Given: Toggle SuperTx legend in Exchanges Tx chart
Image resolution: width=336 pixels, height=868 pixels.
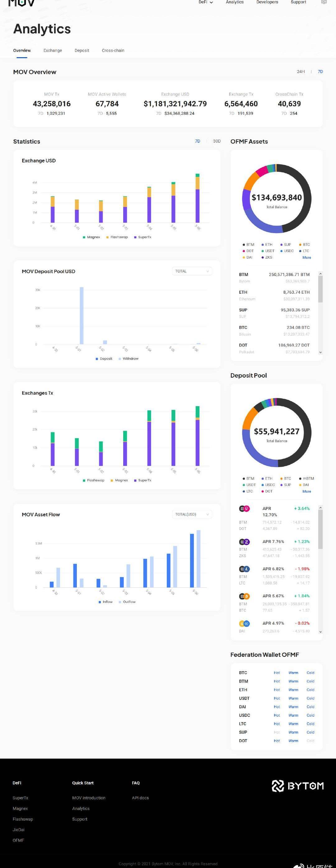Looking at the screenshot, I should click(x=143, y=480).
